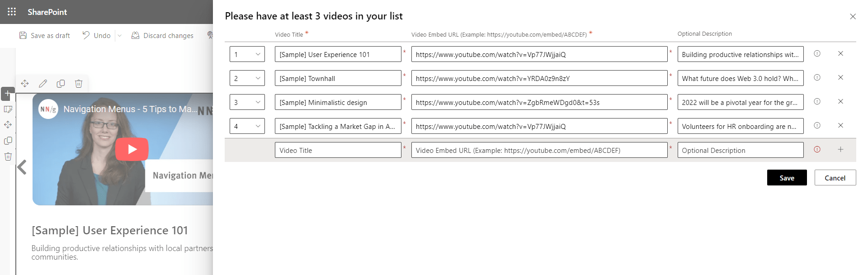Edit title field '[Sample] User Experience 101'
This screenshot has width=868, height=275.
pyautogui.click(x=338, y=54)
